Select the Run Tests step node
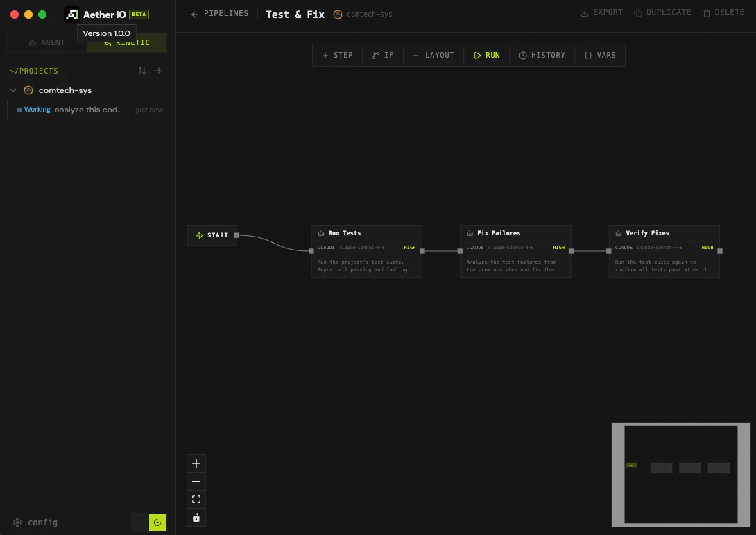Viewport: 756px width, 535px height. [x=367, y=251]
